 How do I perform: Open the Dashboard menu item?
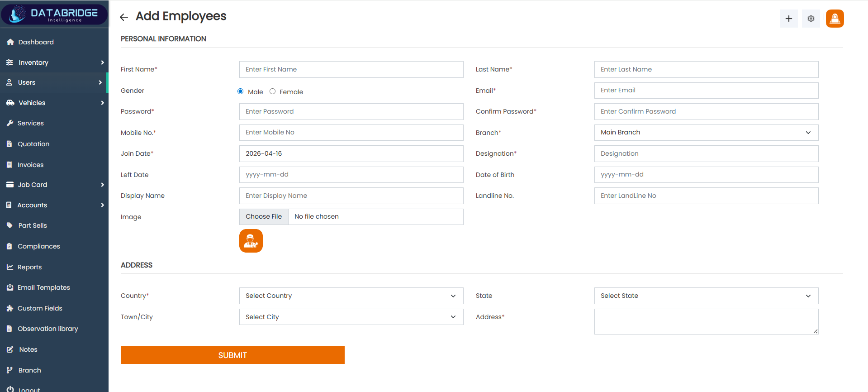click(54, 42)
